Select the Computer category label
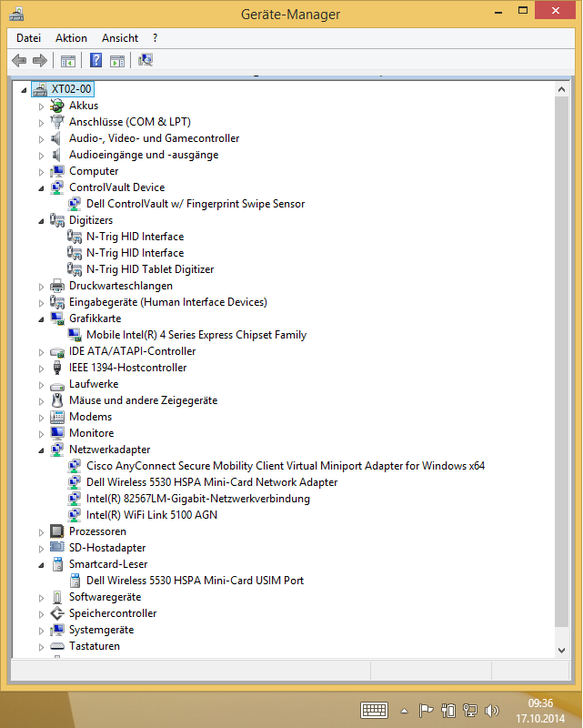 (94, 171)
